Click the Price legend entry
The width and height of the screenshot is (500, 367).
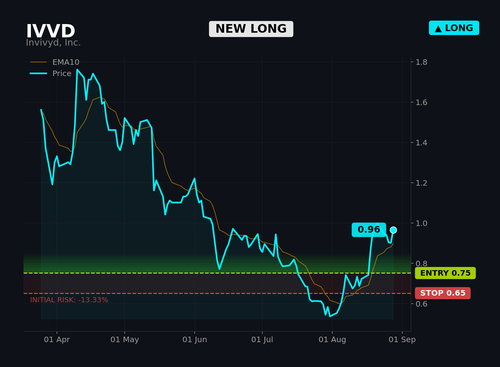click(x=51, y=73)
